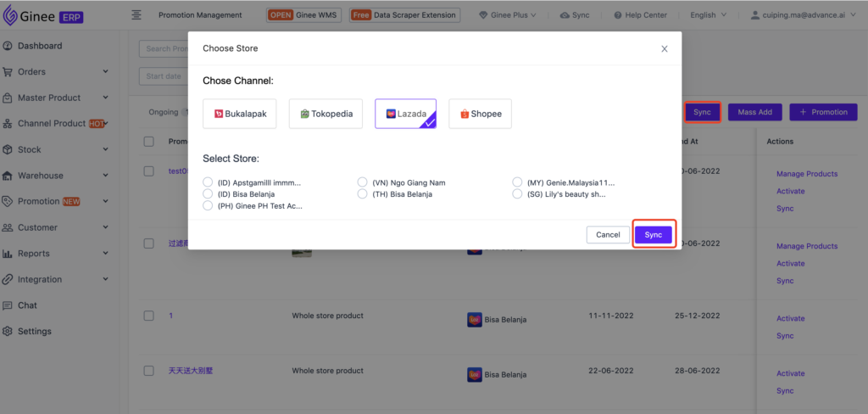Click the Sync button beside Mass Add
This screenshot has width=868, height=414.
point(702,112)
